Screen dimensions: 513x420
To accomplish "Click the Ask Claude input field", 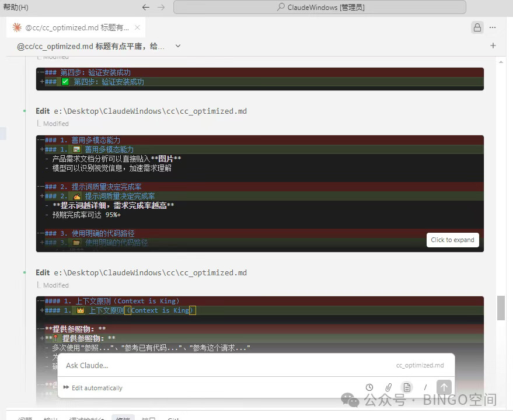I will 222,365.
